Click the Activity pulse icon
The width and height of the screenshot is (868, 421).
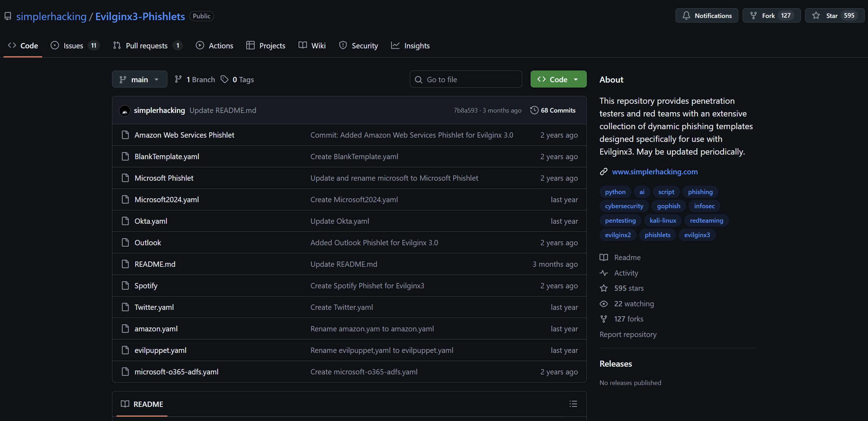(x=604, y=273)
